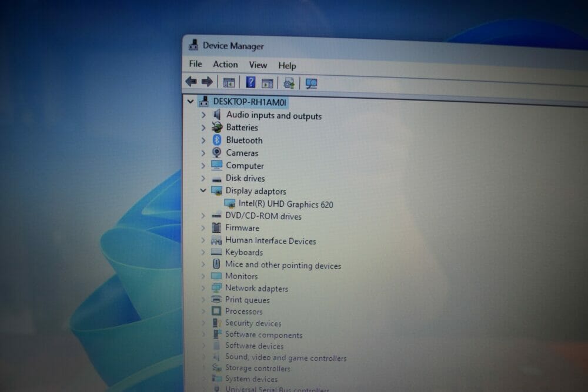Select the Processors label
The image size is (588, 392).
click(x=244, y=311)
